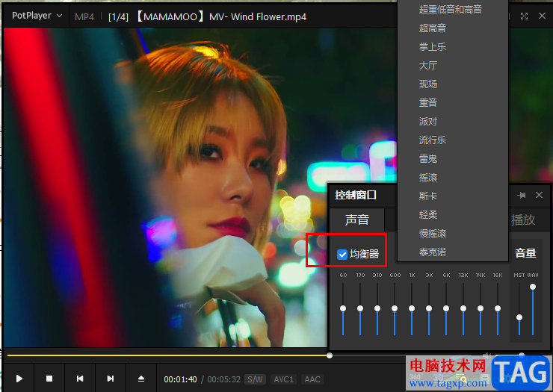Click the WAV volume slider

(533, 287)
